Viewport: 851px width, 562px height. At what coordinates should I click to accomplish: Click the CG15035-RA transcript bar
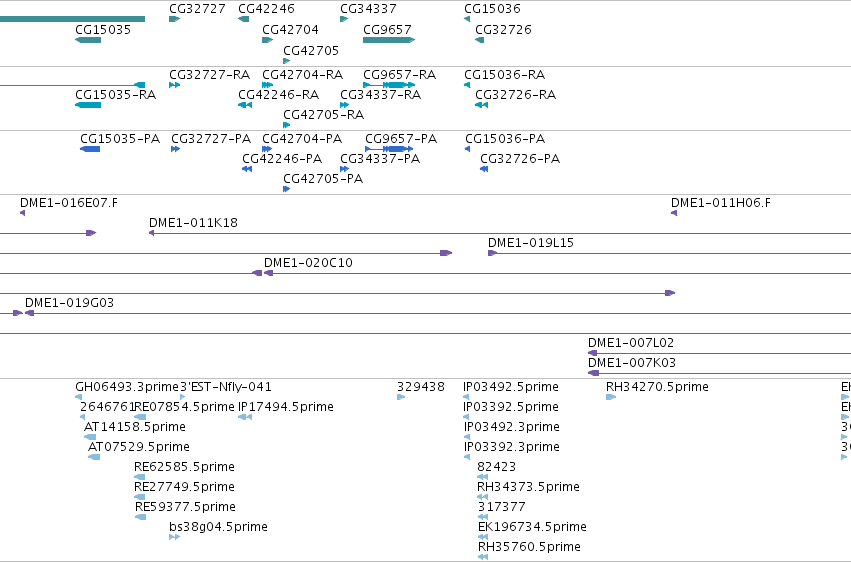tap(88, 105)
